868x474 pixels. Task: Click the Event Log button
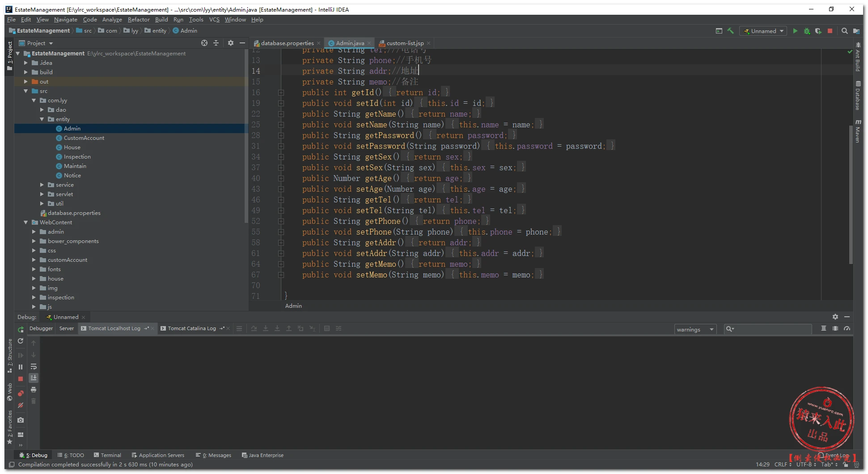833,455
